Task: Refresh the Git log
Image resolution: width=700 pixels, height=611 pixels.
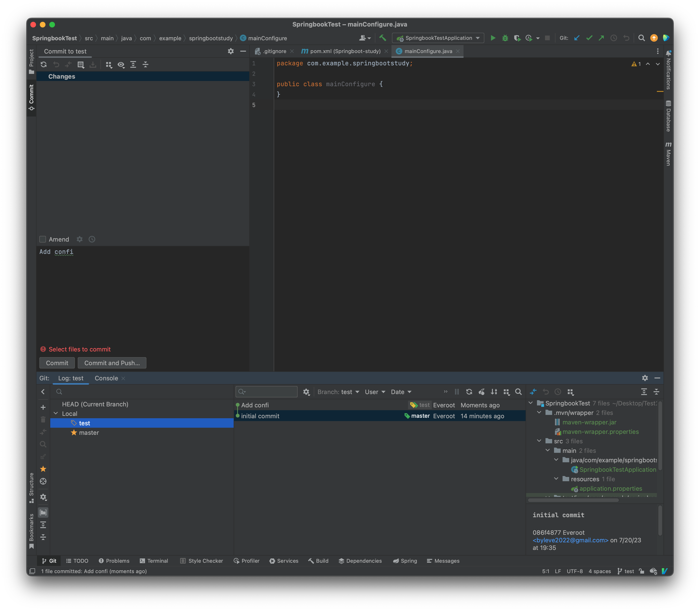Action: (x=469, y=392)
